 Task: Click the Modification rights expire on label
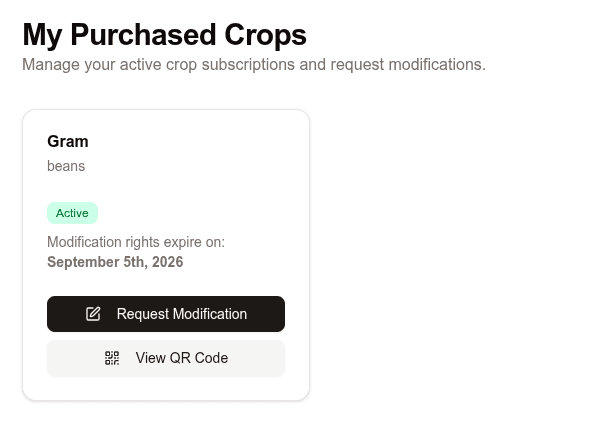tap(136, 242)
